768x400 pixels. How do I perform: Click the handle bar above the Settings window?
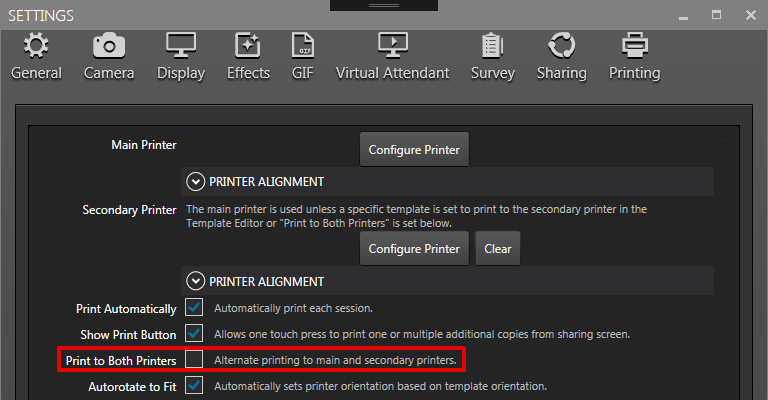(384, 5)
